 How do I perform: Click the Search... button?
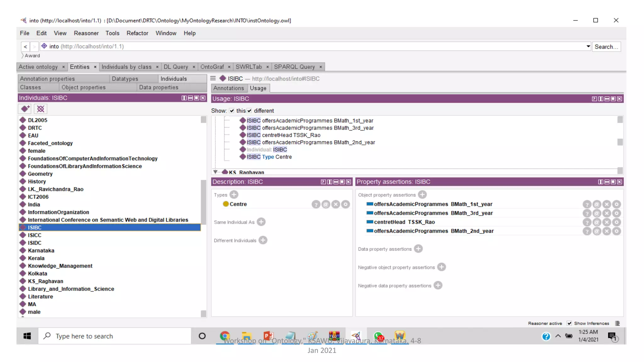(x=606, y=47)
